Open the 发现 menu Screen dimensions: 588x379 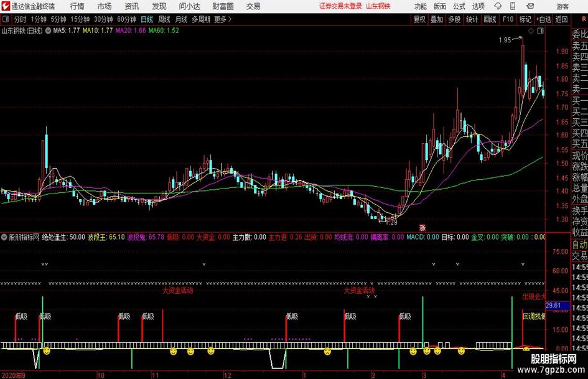[159, 6]
